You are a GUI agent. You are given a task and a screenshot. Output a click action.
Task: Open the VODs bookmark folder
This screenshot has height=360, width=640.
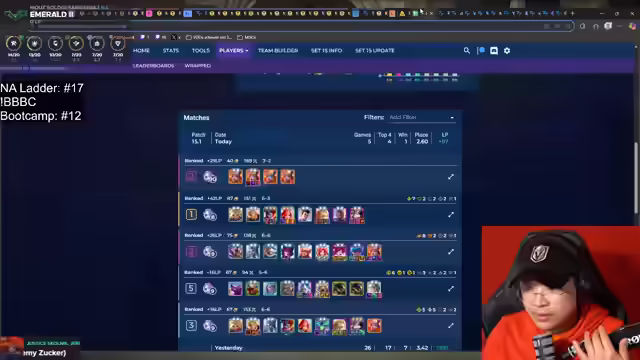pos(209,37)
